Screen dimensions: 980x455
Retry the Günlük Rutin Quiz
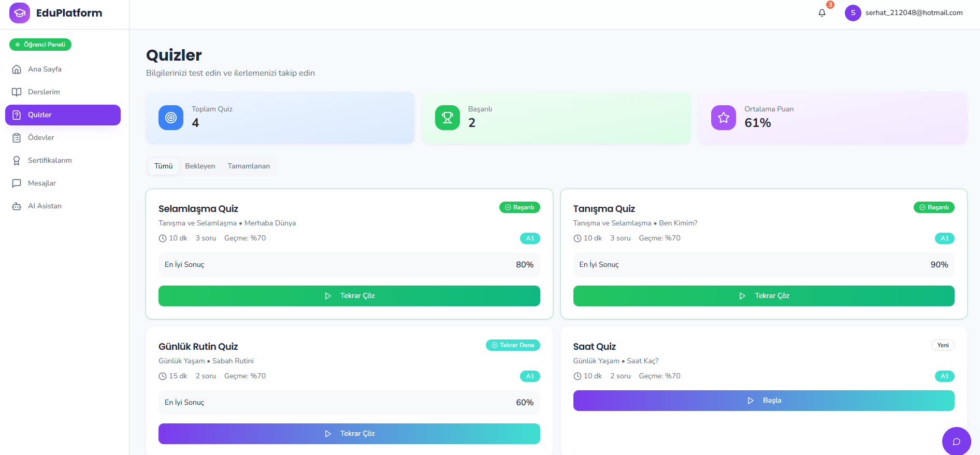349,434
